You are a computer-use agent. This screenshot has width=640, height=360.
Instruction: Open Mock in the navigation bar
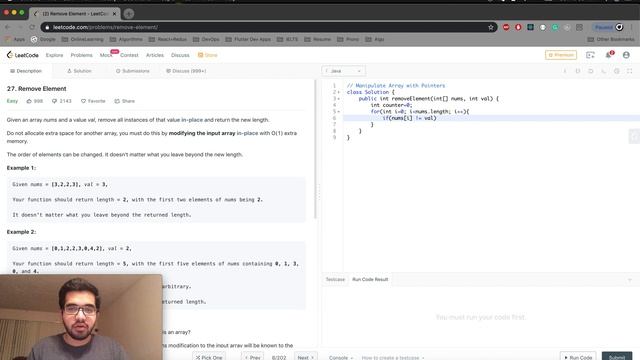106,55
